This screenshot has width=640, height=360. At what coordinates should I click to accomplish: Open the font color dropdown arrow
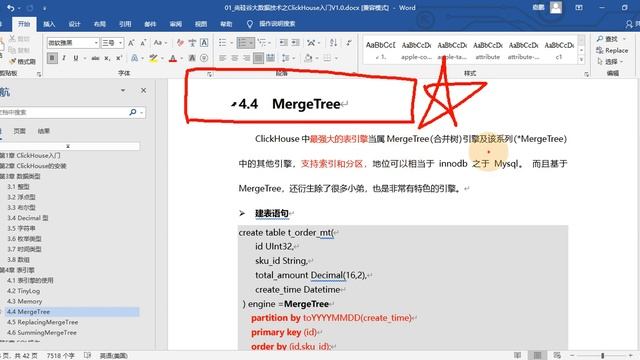tap(181, 58)
